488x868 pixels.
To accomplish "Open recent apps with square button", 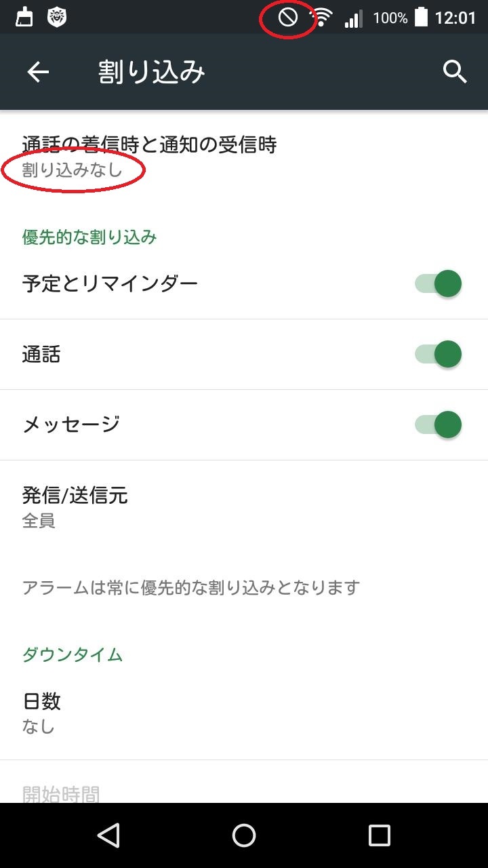I will tap(379, 835).
